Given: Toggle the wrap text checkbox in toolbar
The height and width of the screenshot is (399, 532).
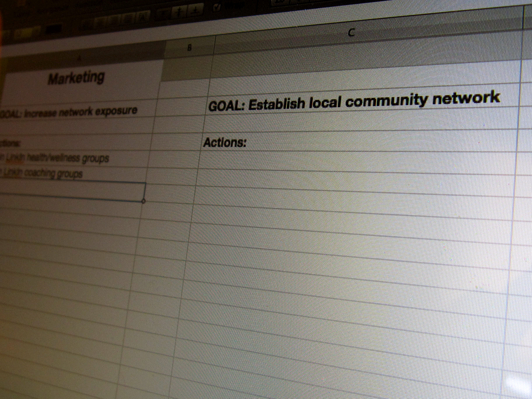Looking at the screenshot, I should (x=217, y=7).
